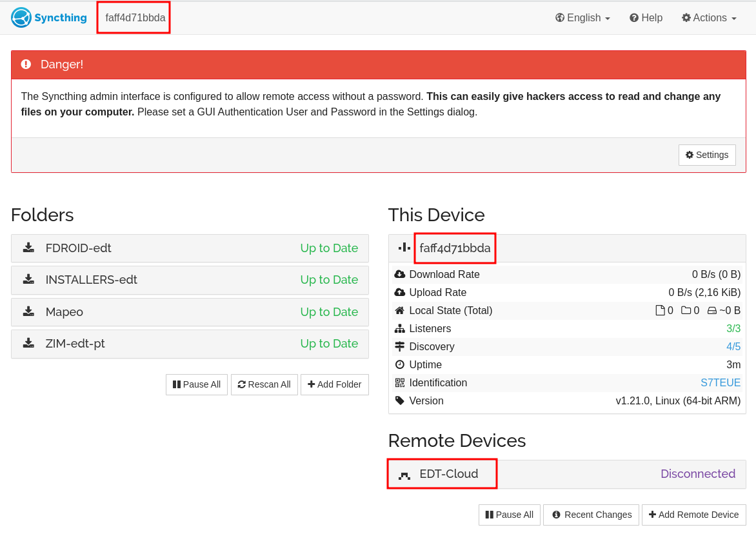Click the QR code Identification icon
The image size is (756, 543).
point(400,382)
